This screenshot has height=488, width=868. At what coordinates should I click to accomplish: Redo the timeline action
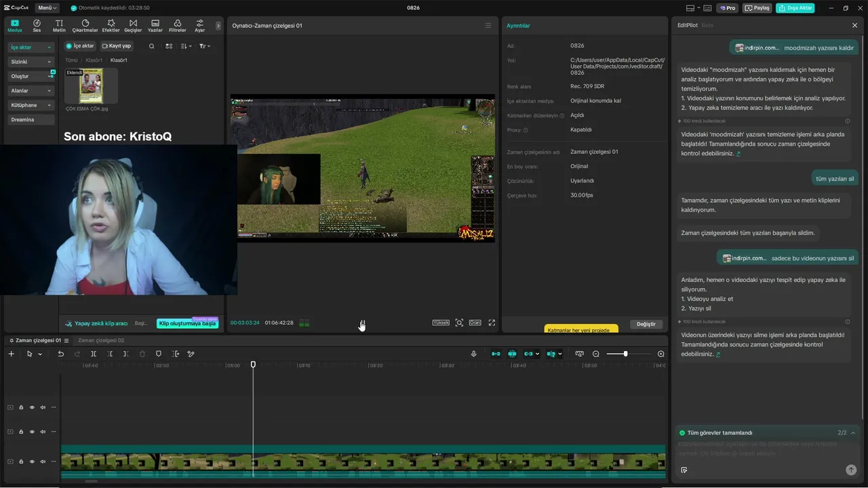pyautogui.click(x=77, y=354)
